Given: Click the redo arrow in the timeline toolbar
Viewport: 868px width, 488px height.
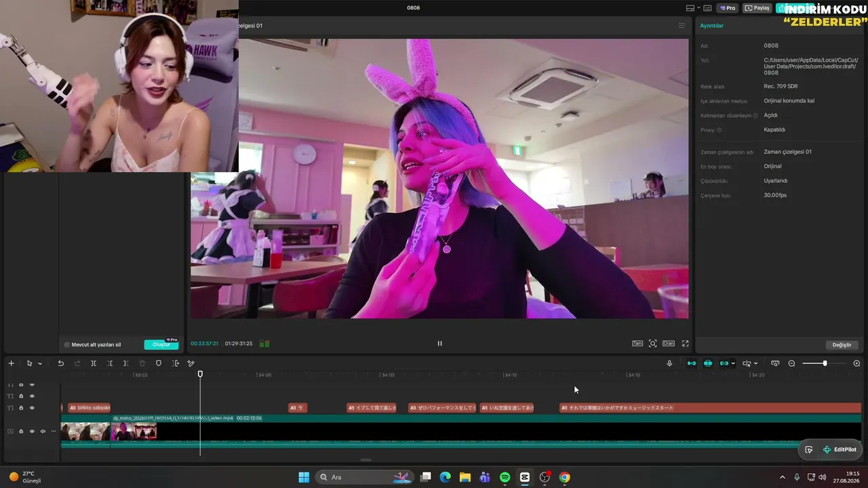Looking at the screenshot, I should 77,363.
